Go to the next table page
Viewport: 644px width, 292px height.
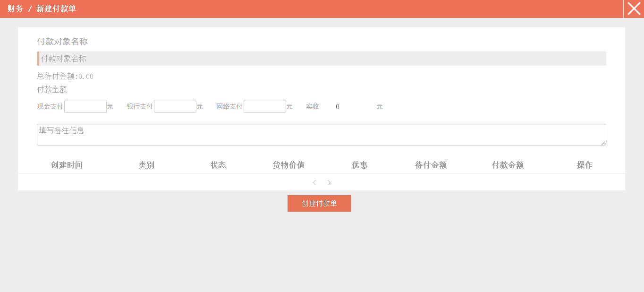[329, 182]
